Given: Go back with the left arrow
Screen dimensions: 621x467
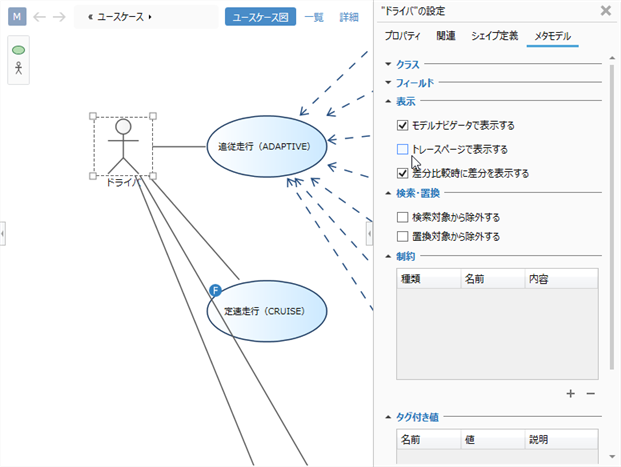Looking at the screenshot, I should 39,17.
